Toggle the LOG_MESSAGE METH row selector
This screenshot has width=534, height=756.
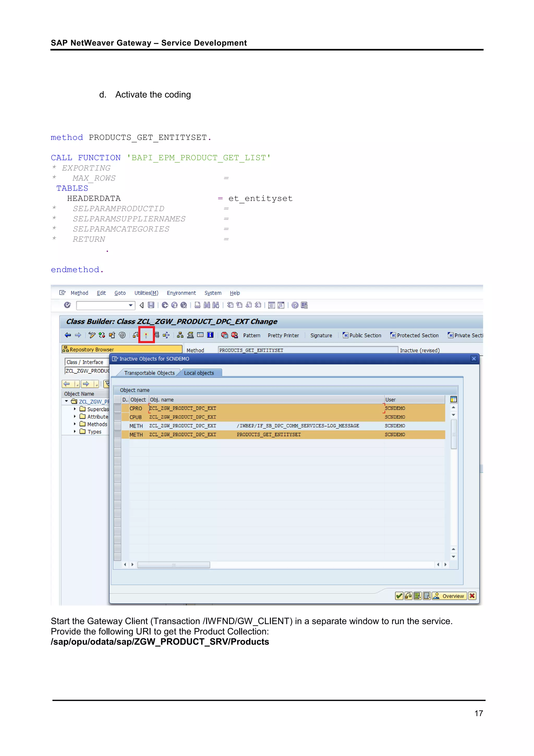point(117,426)
